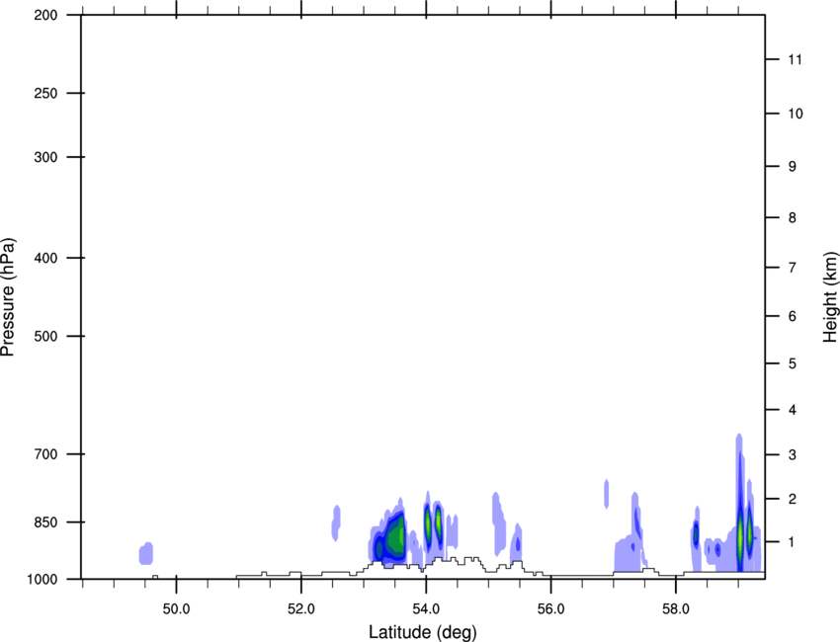This screenshot has width=840, height=642.
Task: Pick the 11 km height label
Action: (x=796, y=59)
